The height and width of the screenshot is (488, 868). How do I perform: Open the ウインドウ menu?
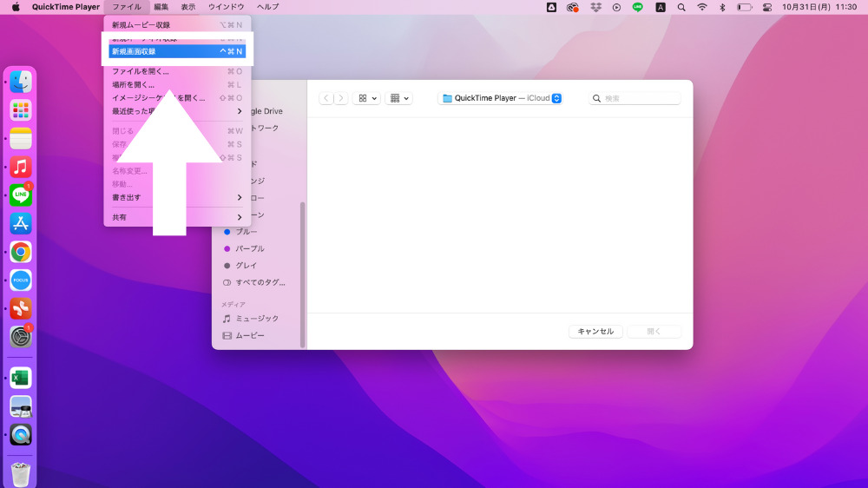click(226, 7)
